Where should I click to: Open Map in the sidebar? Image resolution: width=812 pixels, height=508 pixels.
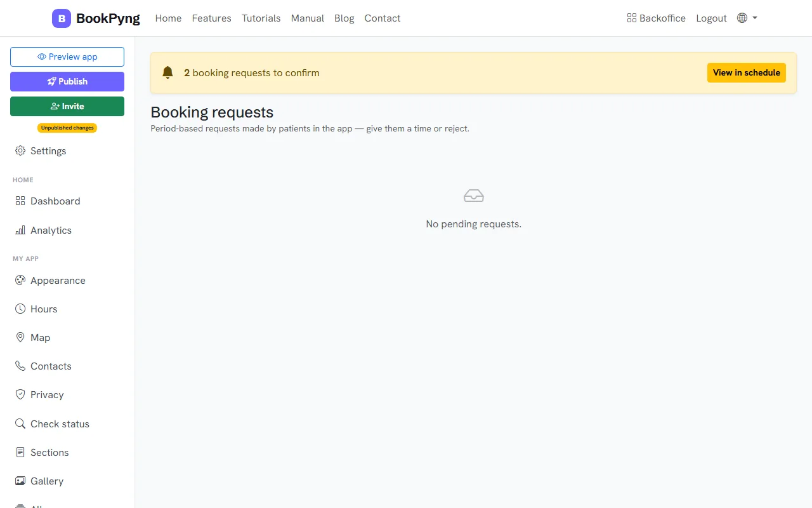(x=67, y=337)
